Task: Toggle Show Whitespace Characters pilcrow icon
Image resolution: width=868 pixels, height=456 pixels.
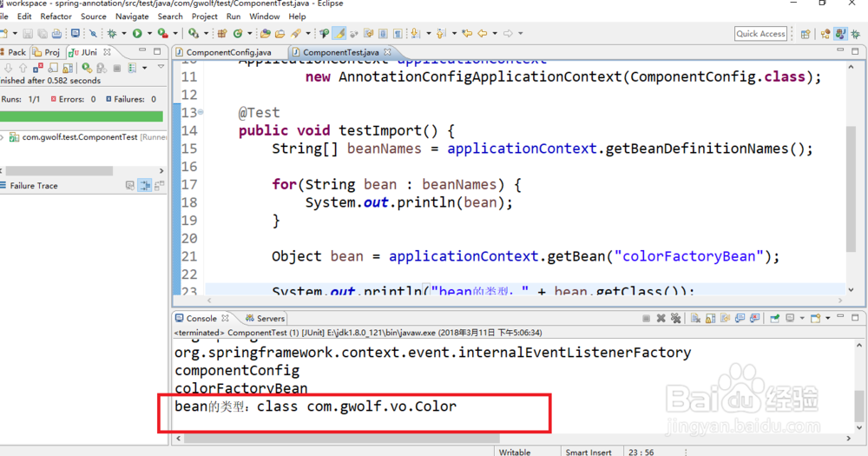Action: [398, 34]
